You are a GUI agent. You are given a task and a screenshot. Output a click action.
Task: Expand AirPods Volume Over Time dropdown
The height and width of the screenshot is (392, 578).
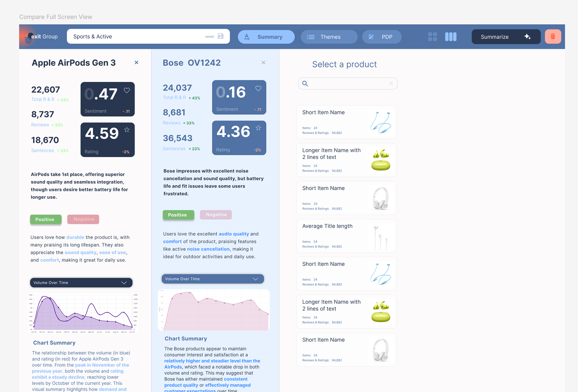coord(81,282)
